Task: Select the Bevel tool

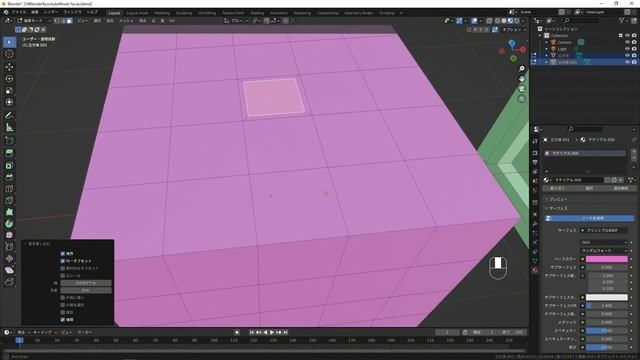Action: tap(9, 177)
